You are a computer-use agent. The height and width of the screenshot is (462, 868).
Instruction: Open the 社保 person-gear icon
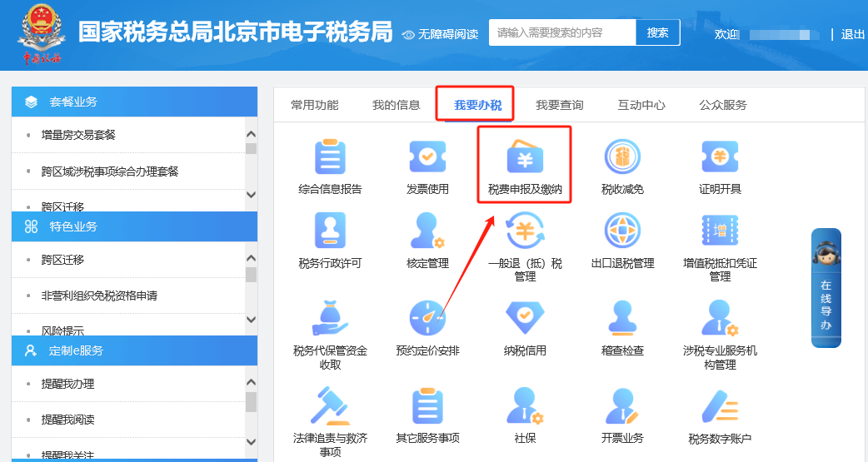[525, 405]
